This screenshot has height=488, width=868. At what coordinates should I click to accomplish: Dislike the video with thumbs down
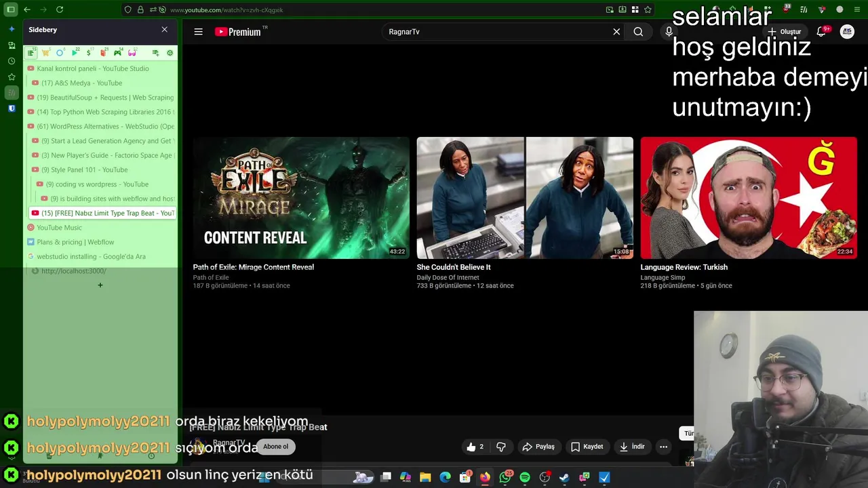coord(501,447)
